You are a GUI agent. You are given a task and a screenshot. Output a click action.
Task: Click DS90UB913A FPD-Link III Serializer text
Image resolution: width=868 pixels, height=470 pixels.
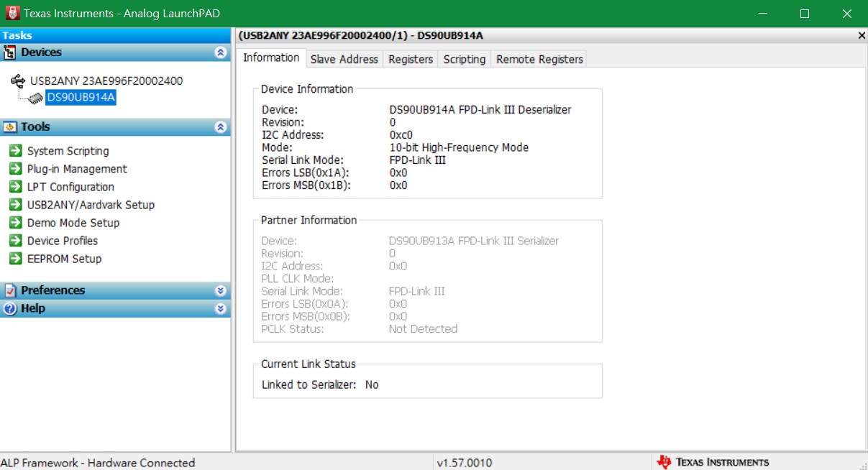click(x=474, y=241)
